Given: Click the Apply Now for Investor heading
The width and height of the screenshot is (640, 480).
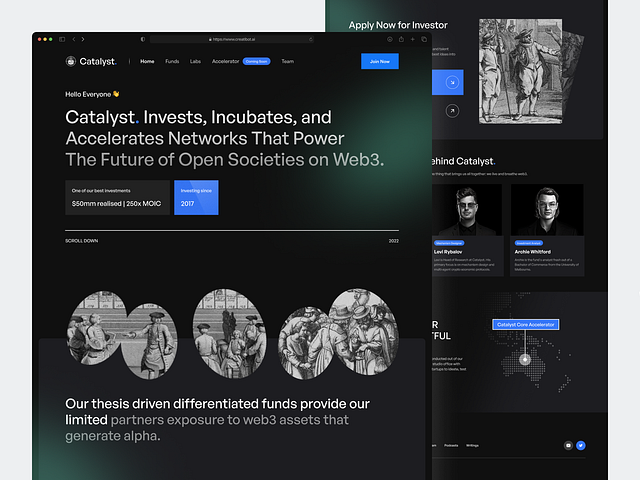Looking at the screenshot, I should pyautogui.click(x=398, y=25).
